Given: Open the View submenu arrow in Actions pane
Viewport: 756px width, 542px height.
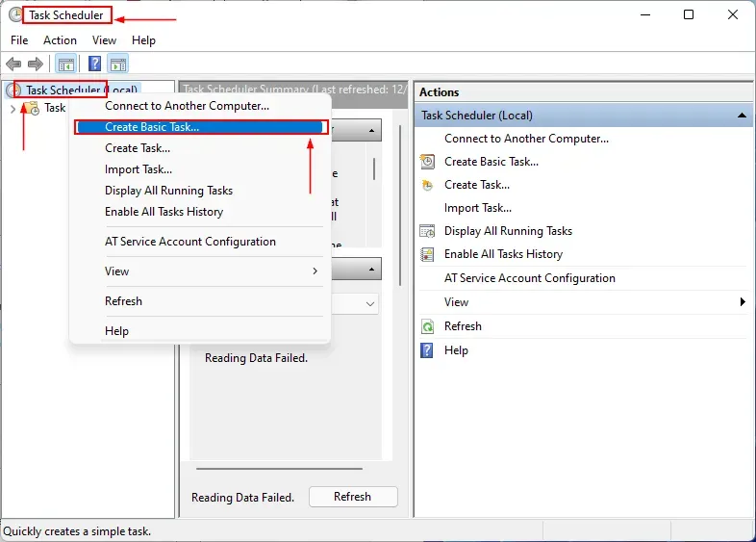Looking at the screenshot, I should (742, 302).
